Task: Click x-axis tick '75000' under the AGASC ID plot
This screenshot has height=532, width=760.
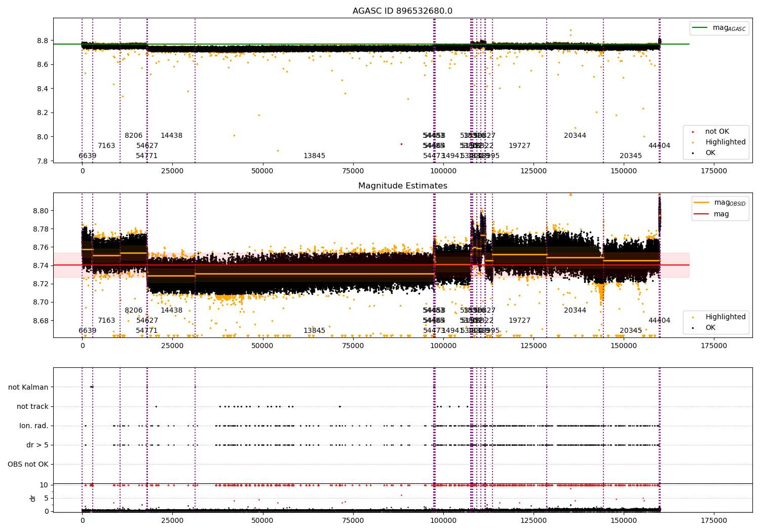Action: click(353, 171)
